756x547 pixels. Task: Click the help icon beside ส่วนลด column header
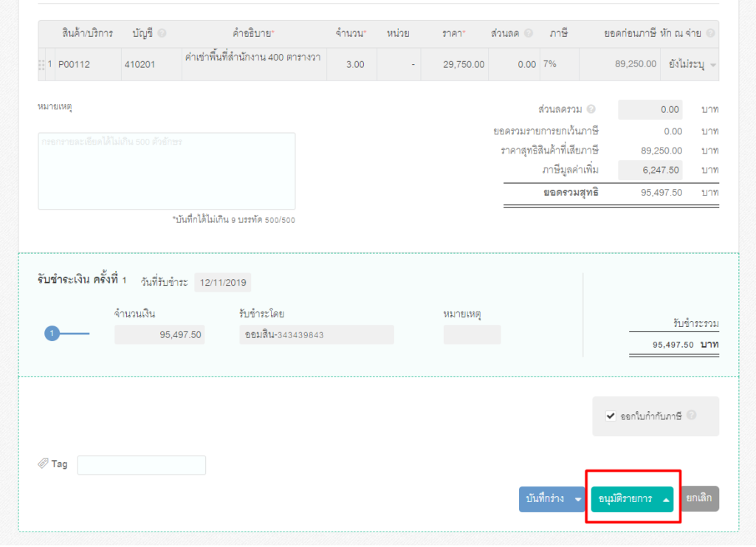[x=529, y=34]
